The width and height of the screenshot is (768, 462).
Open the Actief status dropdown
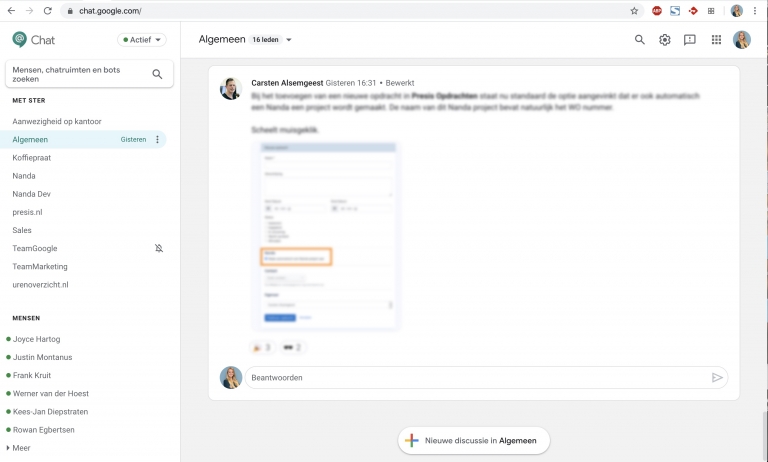coord(142,40)
